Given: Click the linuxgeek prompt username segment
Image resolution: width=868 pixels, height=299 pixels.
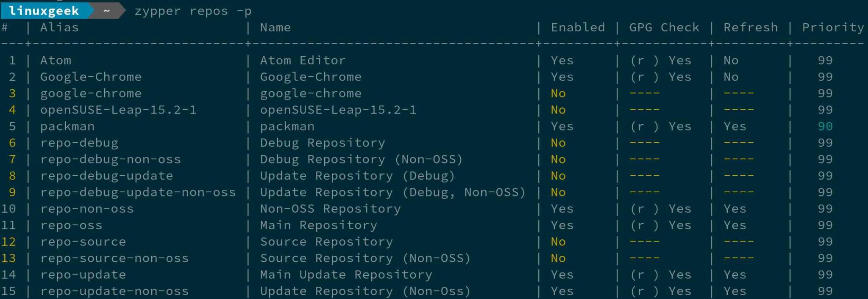Looking at the screenshot, I should pos(44,11).
